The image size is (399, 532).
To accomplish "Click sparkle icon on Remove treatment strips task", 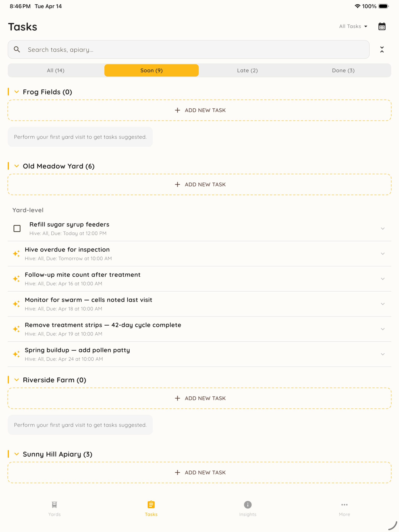I will (16, 329).
